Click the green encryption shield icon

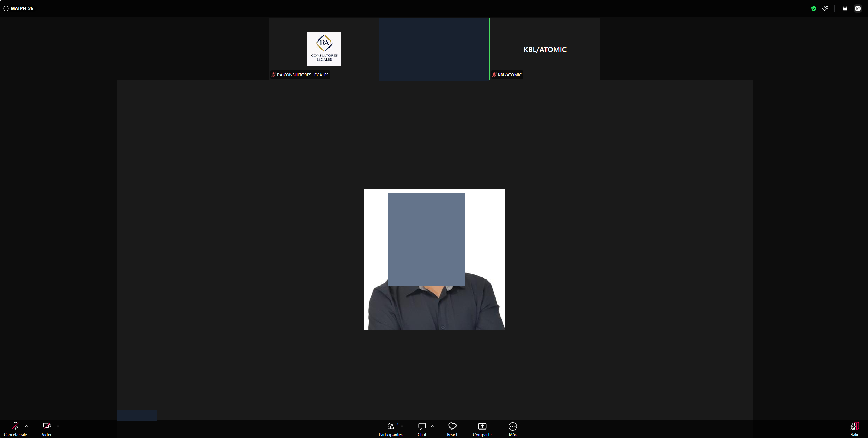click(x=814, y=8)
